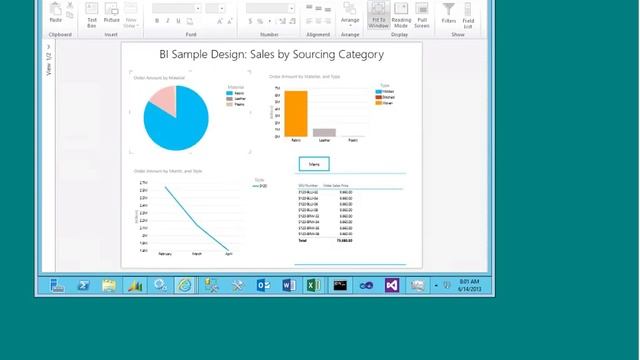Open the font name combo box
640x360 pixels.
176,9
